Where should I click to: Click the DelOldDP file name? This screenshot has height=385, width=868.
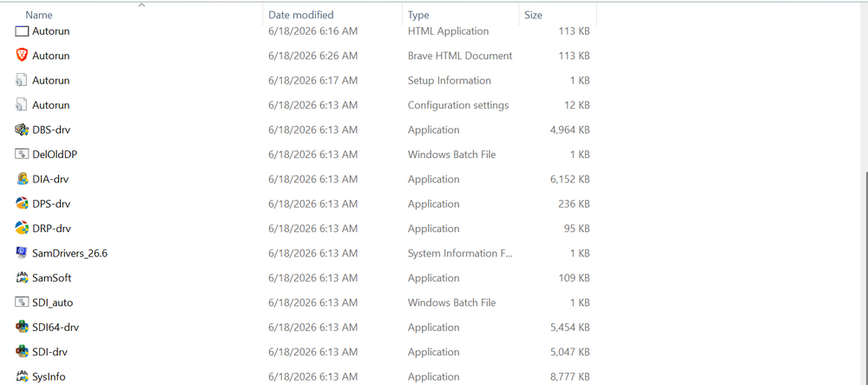tap(55, 155)
